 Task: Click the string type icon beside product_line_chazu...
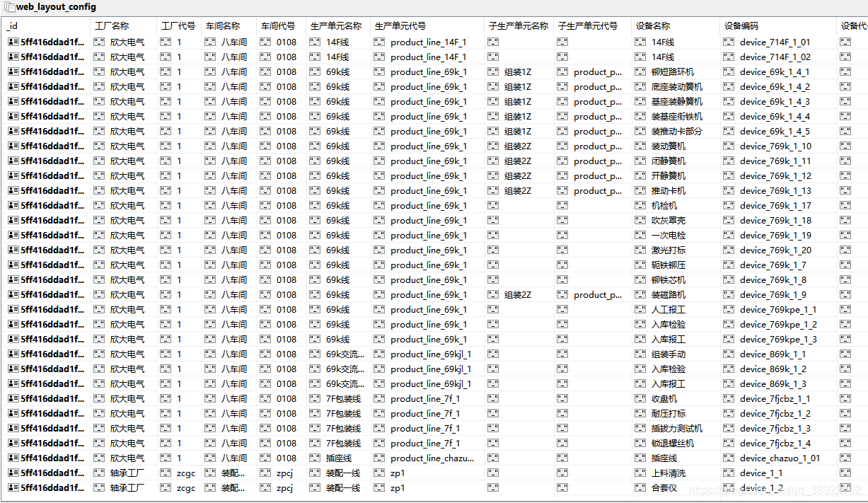379,458
